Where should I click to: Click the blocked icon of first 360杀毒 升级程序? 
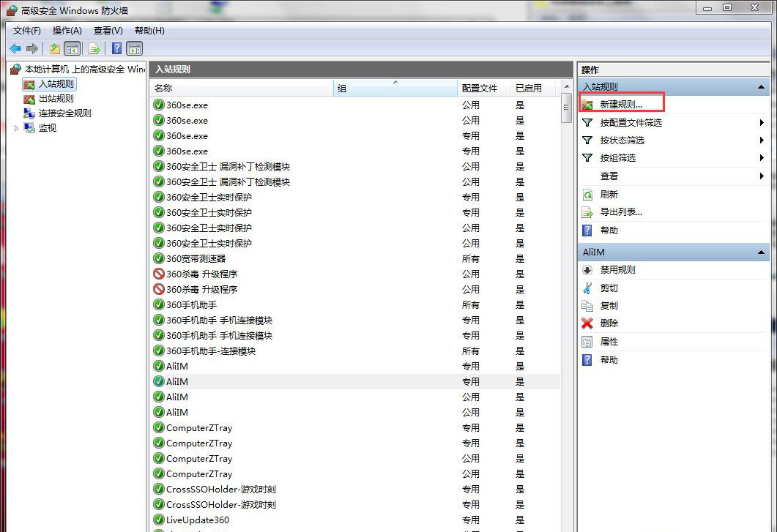coord(159,274)
